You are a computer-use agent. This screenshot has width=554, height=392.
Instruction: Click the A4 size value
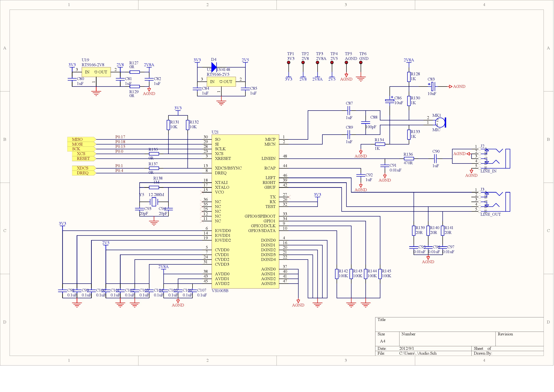(383, 341)
